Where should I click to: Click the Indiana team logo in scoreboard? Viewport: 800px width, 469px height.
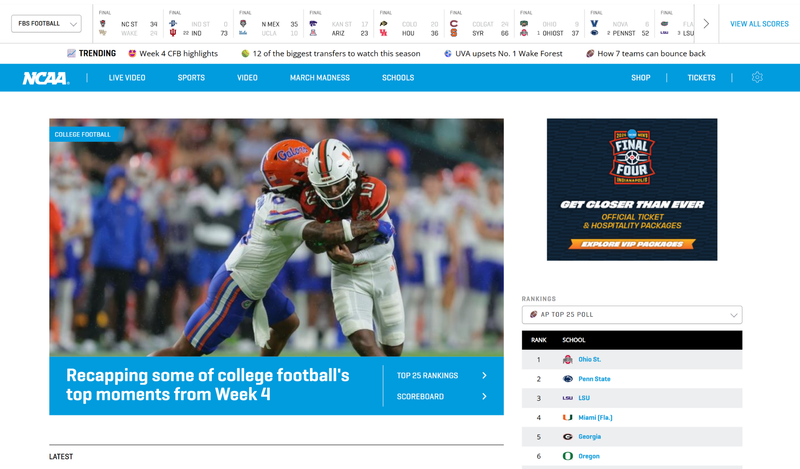(173, 33)
